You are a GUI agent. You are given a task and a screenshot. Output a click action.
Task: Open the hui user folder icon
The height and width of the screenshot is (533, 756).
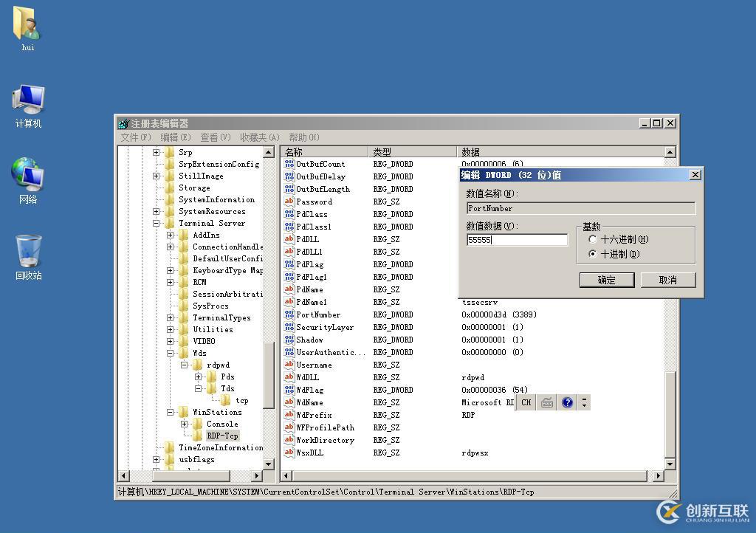pos(27,24)
